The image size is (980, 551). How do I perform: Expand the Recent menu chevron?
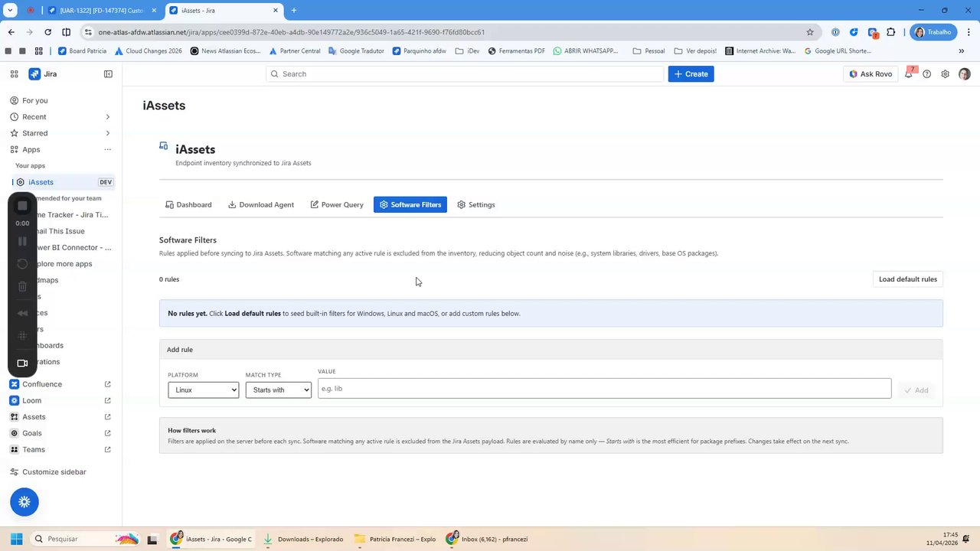point(107,117)
